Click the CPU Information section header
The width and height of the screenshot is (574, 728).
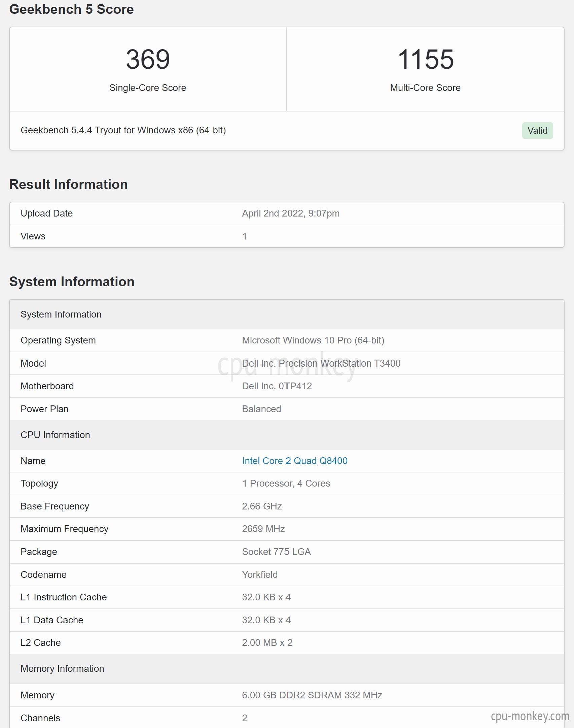pos(287,435)
